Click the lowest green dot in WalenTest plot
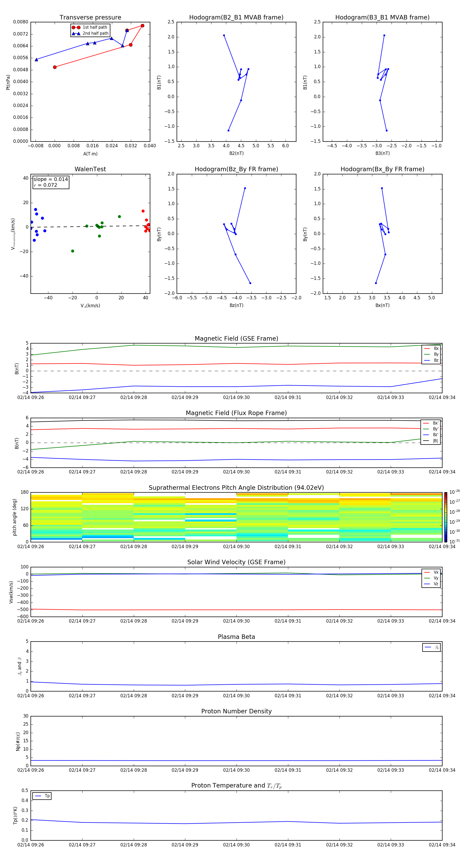Screen dimensions: 473x868 click(x=73, y=251)
